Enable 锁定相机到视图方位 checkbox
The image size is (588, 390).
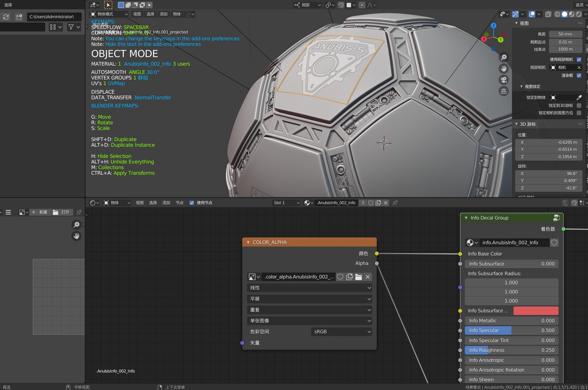pos(579,113)
